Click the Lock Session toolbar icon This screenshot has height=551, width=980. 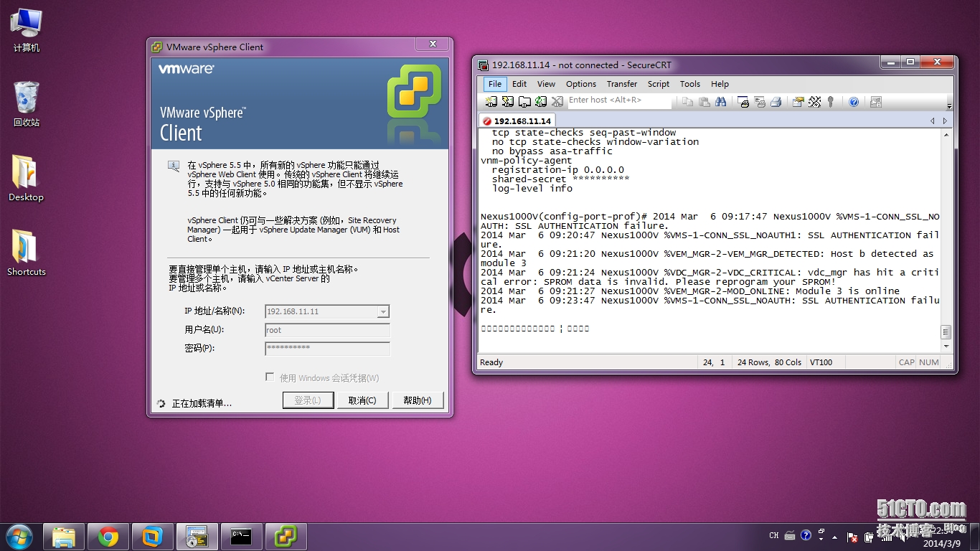[x=876, y=102]
